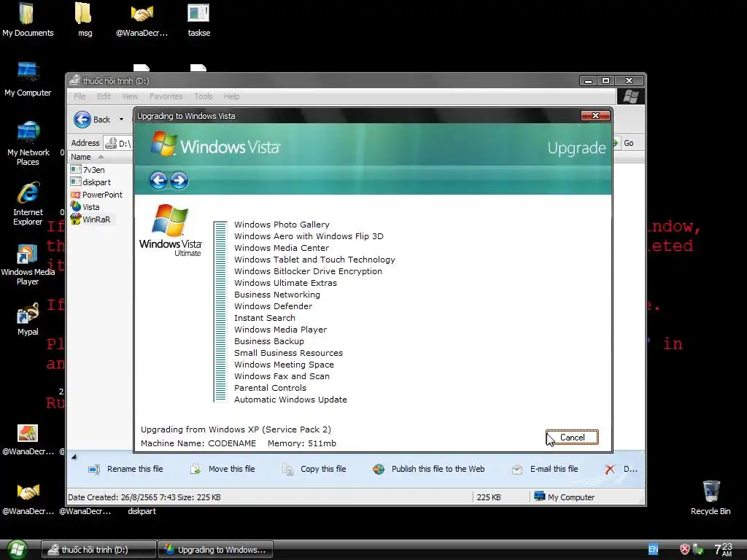Select diskpart label on desktop bottom
Image resolution: width=747 pixels, height=560 pixels.
click(142, 511)
